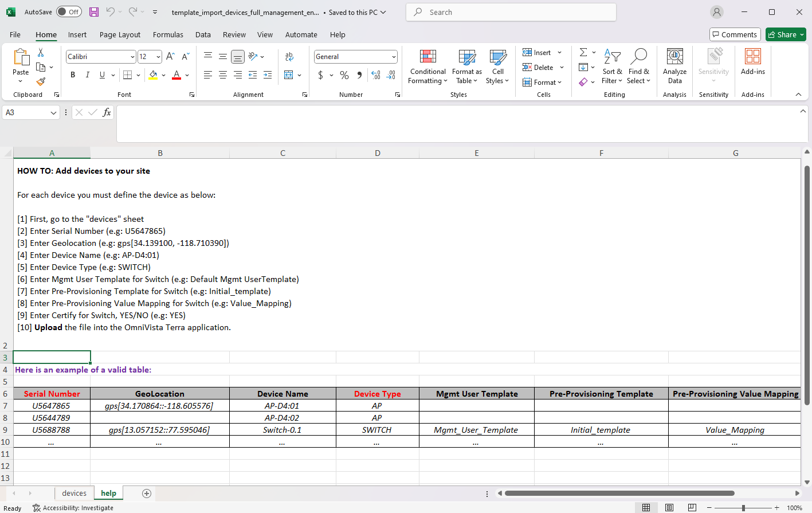This screenshot has width=812, height=513.
Task: Toggle AutoSave switch off/on
Action: pos(69,12)
